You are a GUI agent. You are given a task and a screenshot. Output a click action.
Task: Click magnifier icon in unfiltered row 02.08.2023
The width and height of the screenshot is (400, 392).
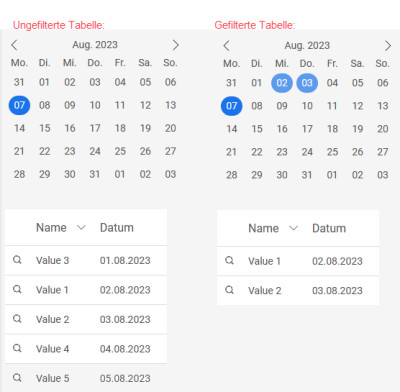click(17, 289)
